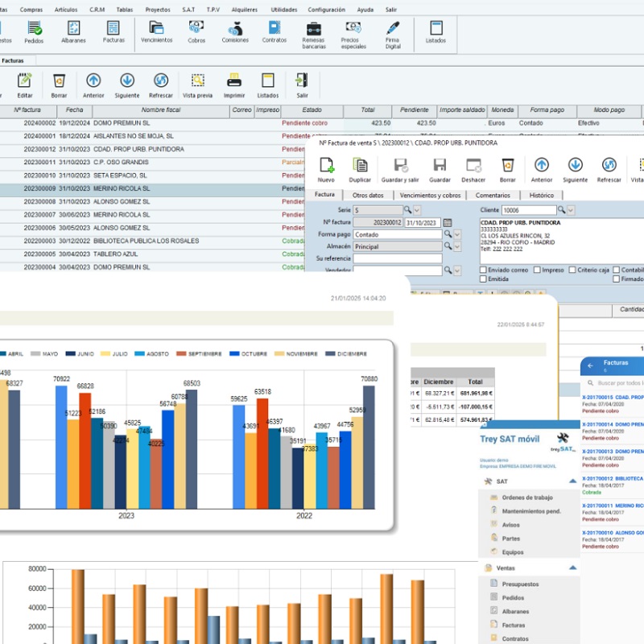Open Presupuestos in mobile menu
644x644 pixels.
coord(520,584)
